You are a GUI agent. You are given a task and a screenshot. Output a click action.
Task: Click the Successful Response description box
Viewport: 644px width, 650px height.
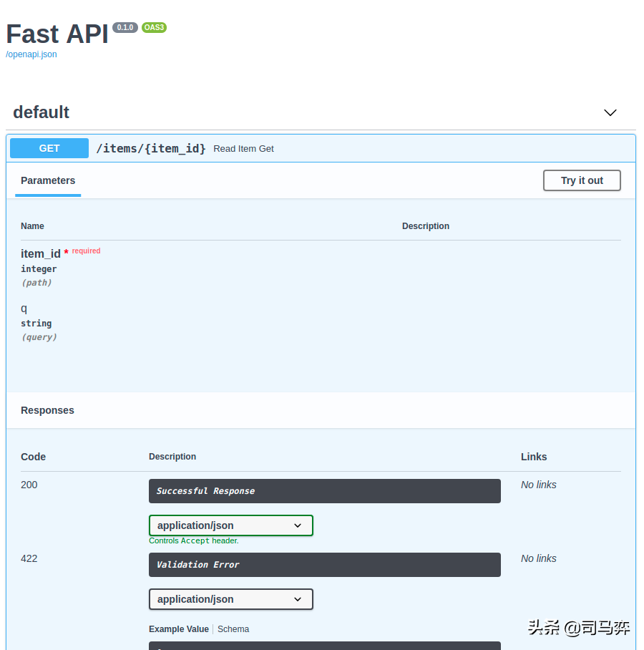click(324, 491)
